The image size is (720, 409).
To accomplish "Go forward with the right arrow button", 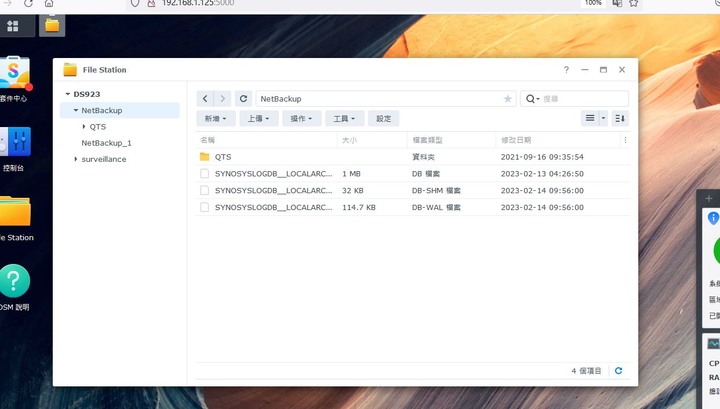I will [x=223, y=99].
